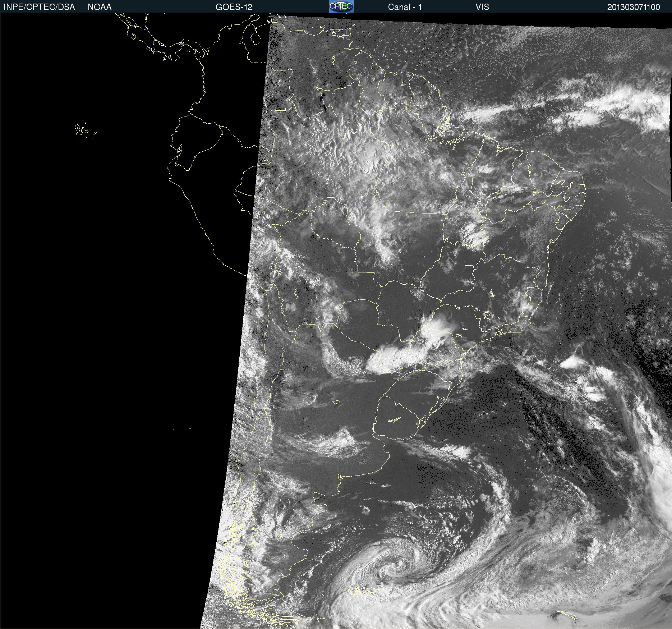672x629 pixels.
Task: Click the timestamp 201303071100
Action: (634, 7)
